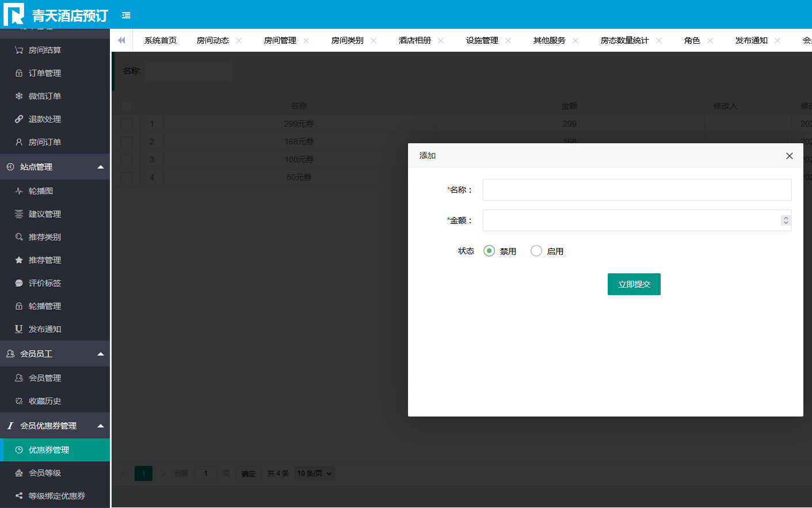Click the 立即提交 submit button
812x508 pixels.
point(634,284)
